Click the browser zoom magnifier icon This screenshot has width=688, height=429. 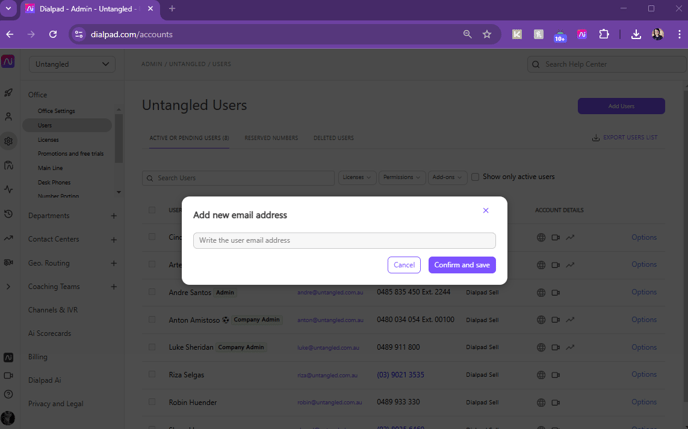[x=467, y=34]
